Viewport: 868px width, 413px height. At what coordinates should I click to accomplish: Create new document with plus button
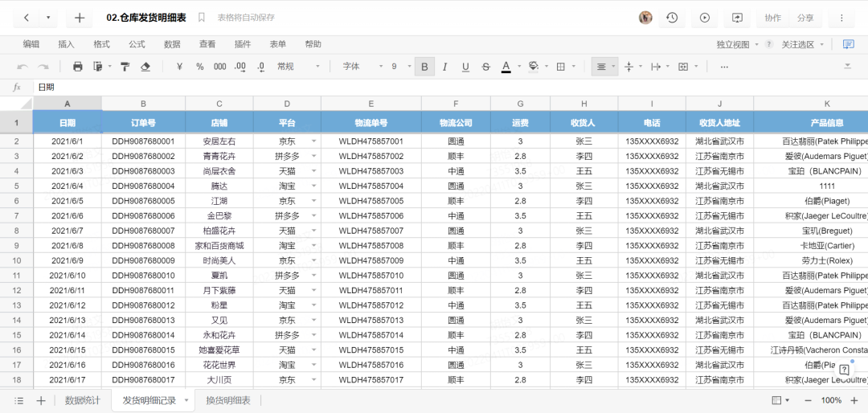tap(79, 18)
